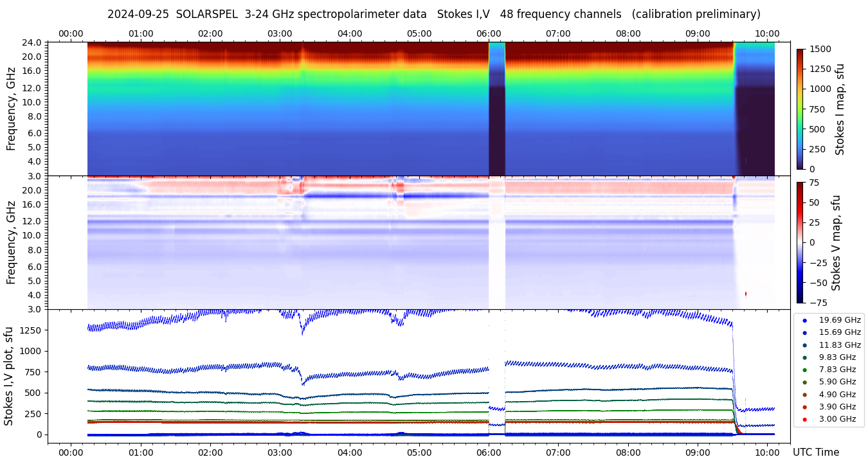Click the 7.83 GHz legend marker dot
868x466 pixels.
click(804, 370)
